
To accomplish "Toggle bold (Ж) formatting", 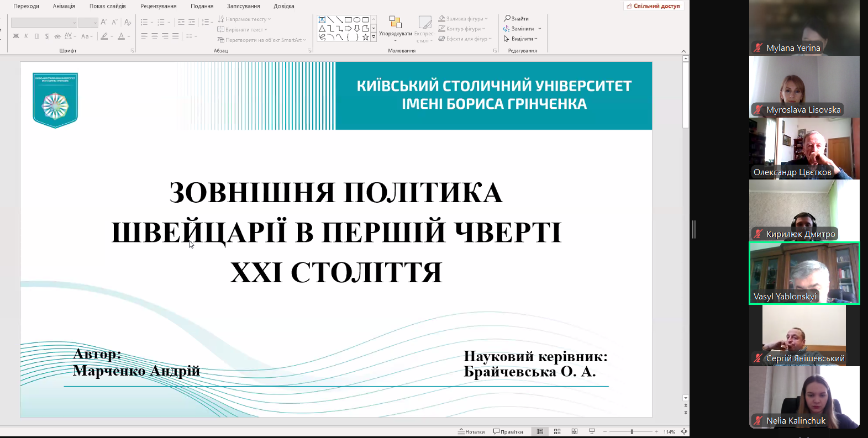I will point(15,36).
